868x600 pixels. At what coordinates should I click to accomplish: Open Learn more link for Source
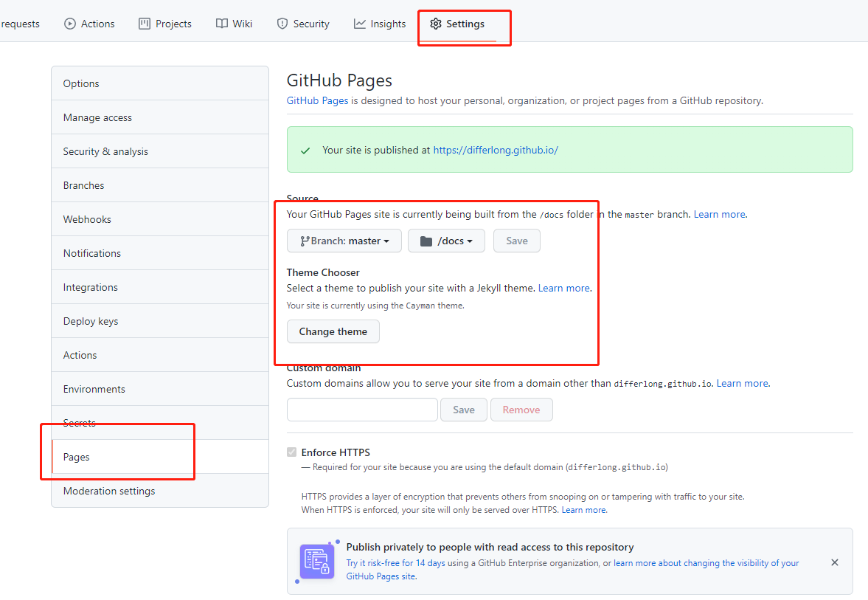(720, 215)
